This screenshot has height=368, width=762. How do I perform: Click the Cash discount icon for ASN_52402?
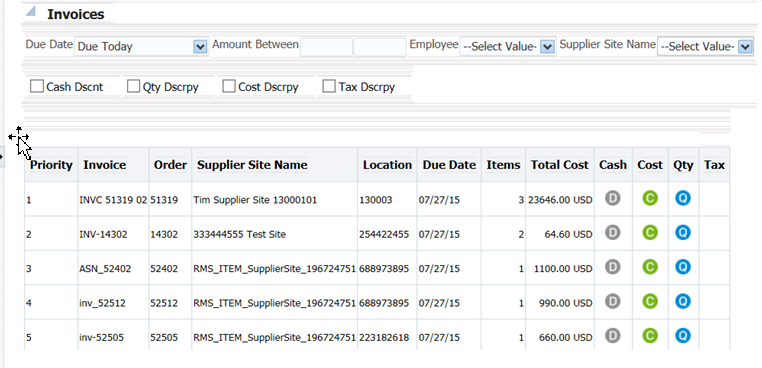tap(612, 266)
